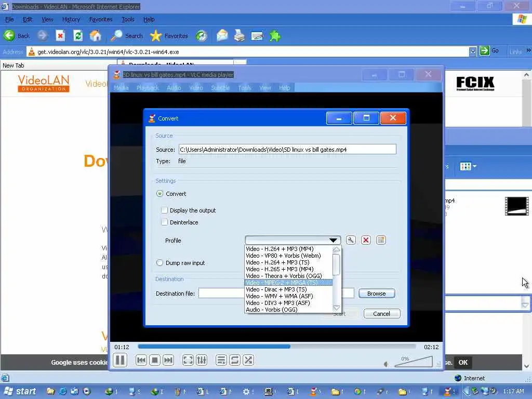Open the File menu in Internet Explorer
532x399 pixels.
(x=9, y=19)
